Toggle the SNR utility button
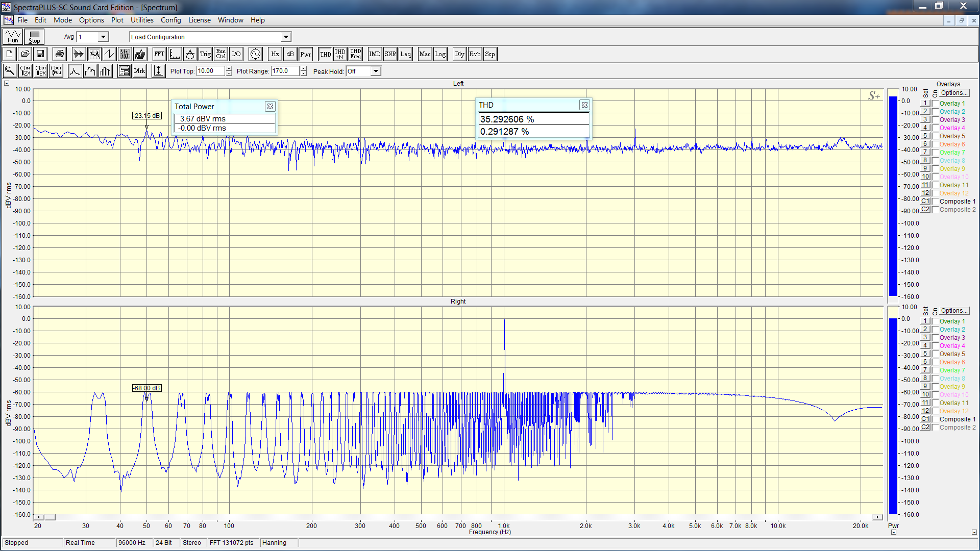The height and width of the screenshot is (551, 980). pyautogui.click(x=390, y=54)
